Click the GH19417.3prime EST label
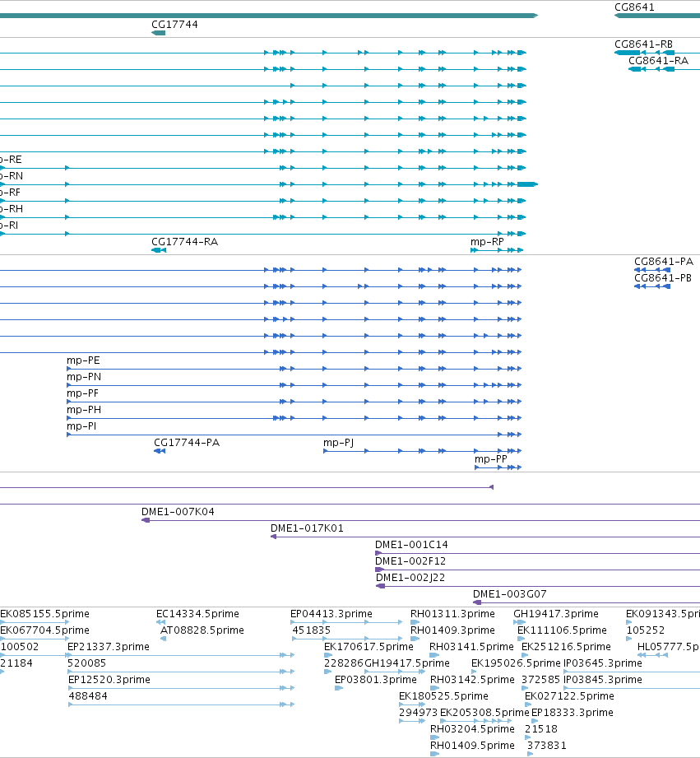Viewport: 700px width, 758px height. point(555,613)
